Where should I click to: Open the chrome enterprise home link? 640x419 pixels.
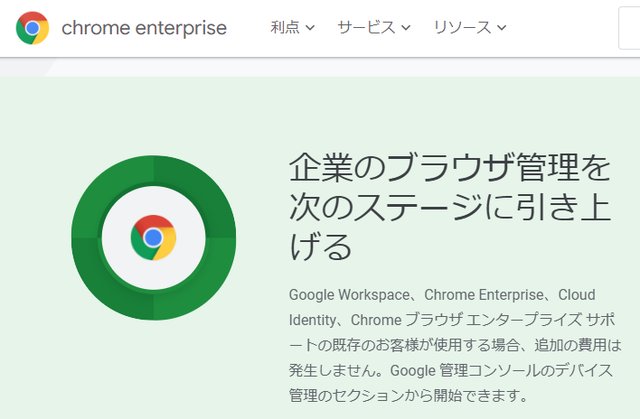pyautogui.click(x=144, y=28)
